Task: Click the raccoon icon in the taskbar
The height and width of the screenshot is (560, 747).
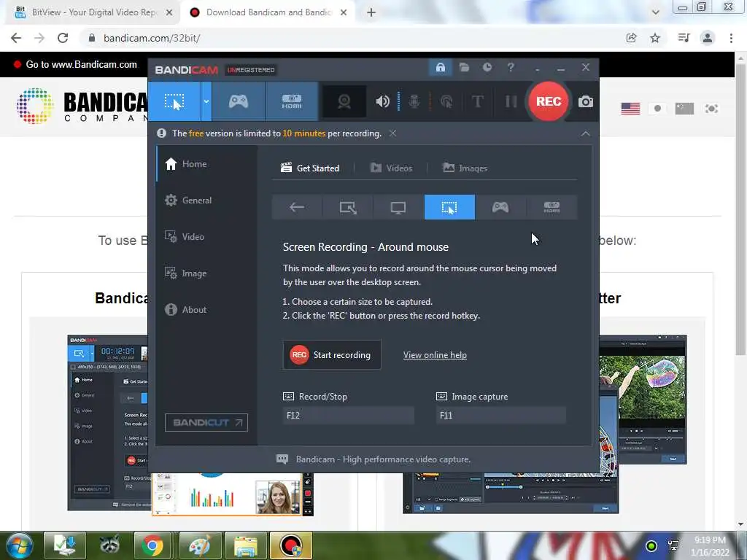Action: (x=109, y=545)
